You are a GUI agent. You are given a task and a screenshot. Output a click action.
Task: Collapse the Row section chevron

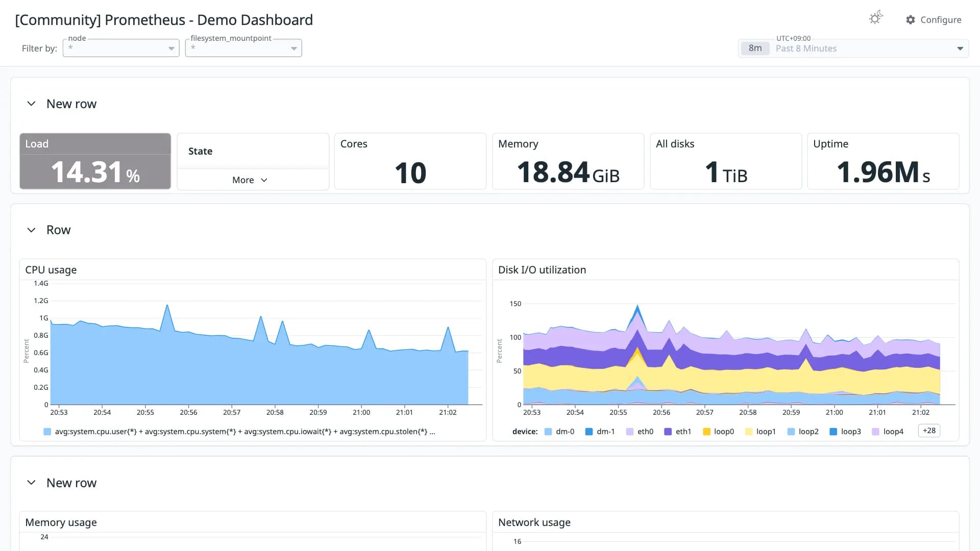click(31, 230)
